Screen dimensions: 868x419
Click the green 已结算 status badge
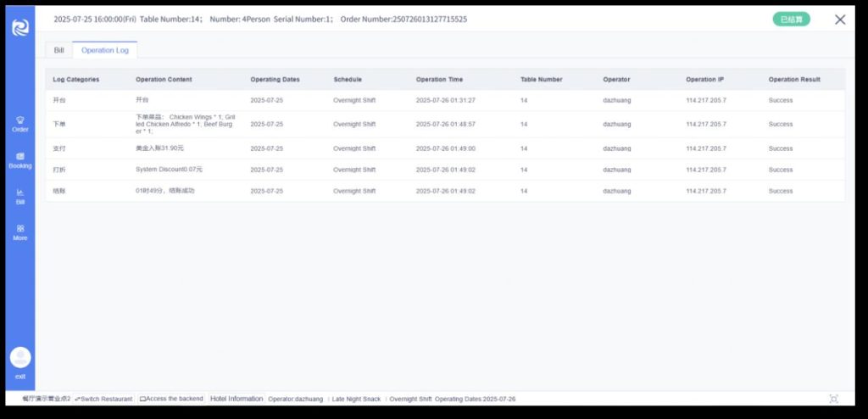coord(790,20)
